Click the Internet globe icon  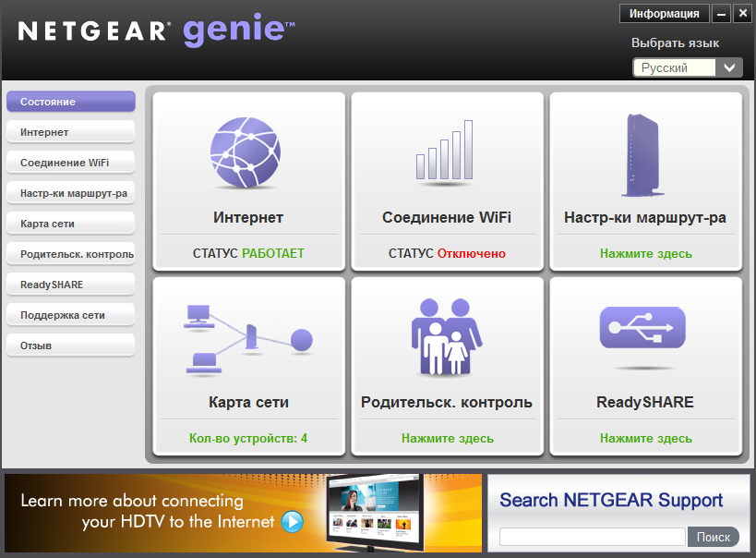tap(246, 152)
